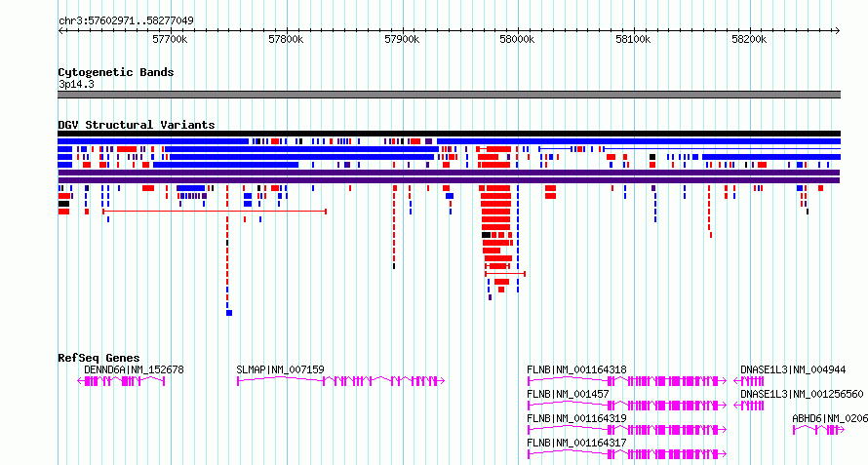Select the Cytogenetic Bands track title

[116, 72]
